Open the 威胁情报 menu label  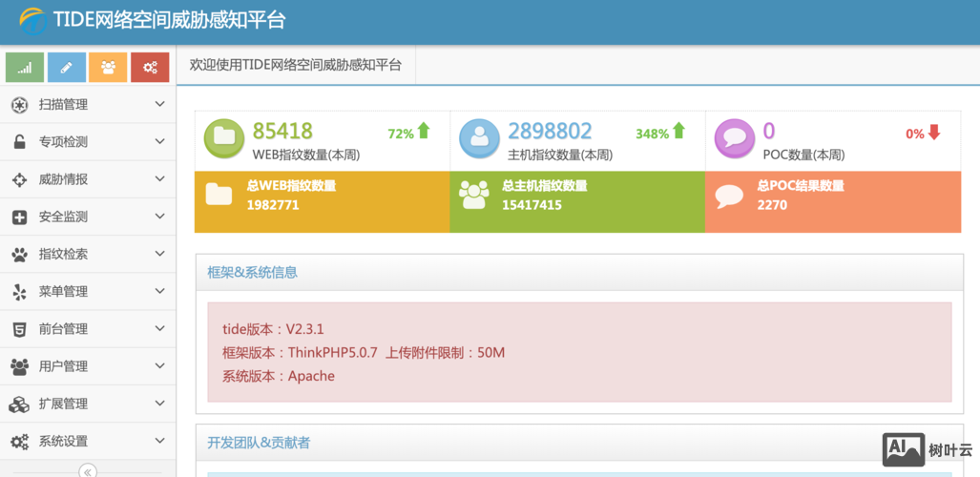pos(63,179)
